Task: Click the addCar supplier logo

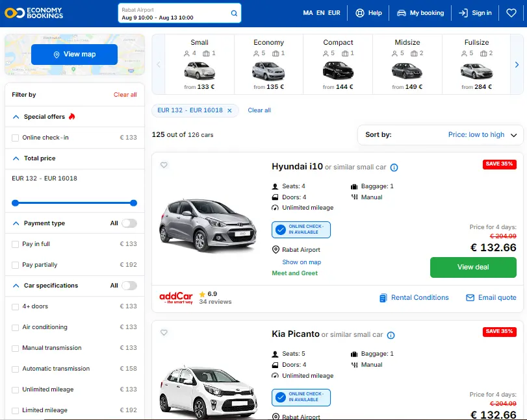Action: tap(176, 298)
